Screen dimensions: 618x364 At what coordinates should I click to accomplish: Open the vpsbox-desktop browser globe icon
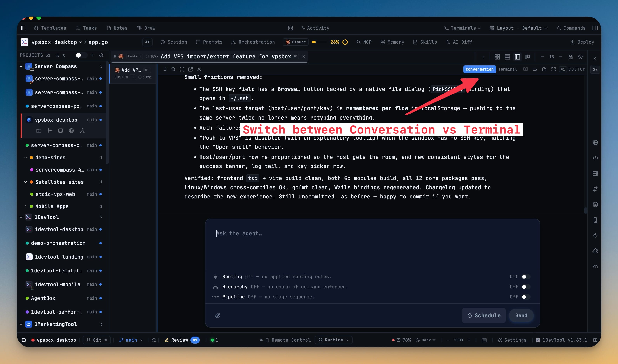71,131
